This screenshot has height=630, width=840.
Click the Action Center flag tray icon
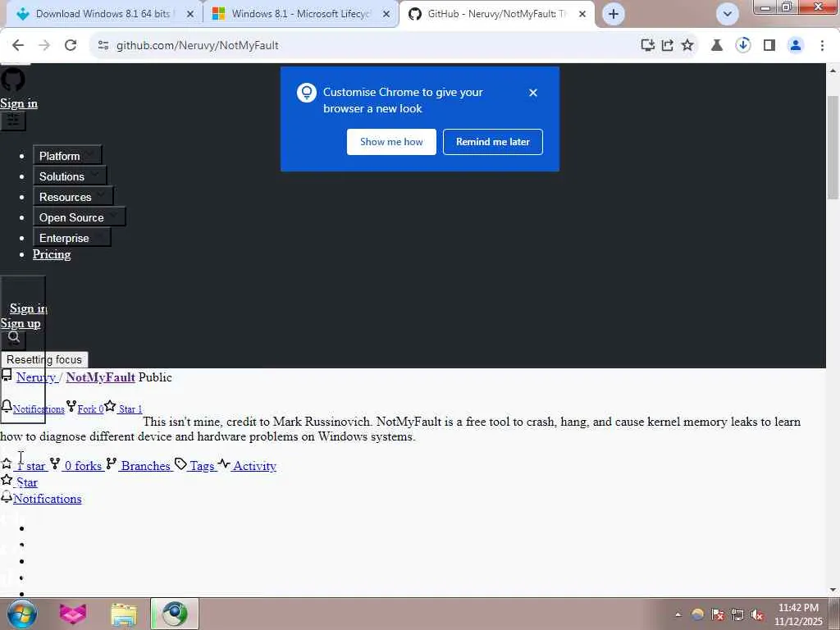tap(718, 615)
